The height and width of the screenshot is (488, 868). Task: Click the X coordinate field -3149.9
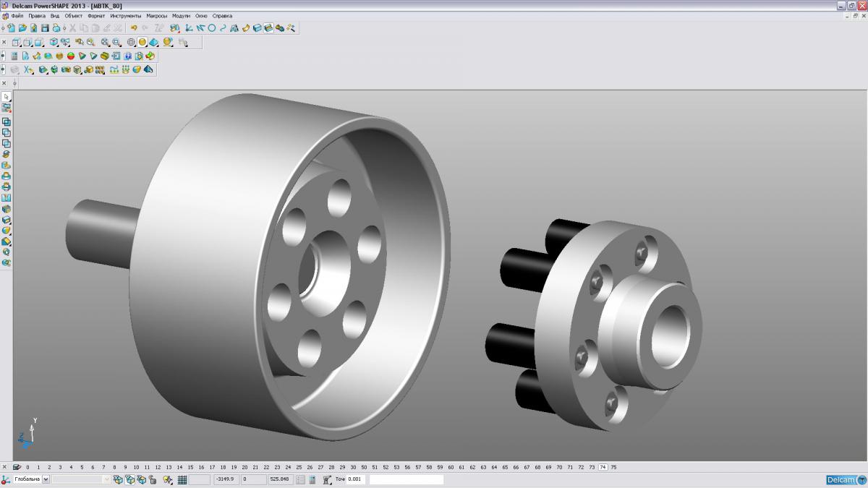pos(226,479)
